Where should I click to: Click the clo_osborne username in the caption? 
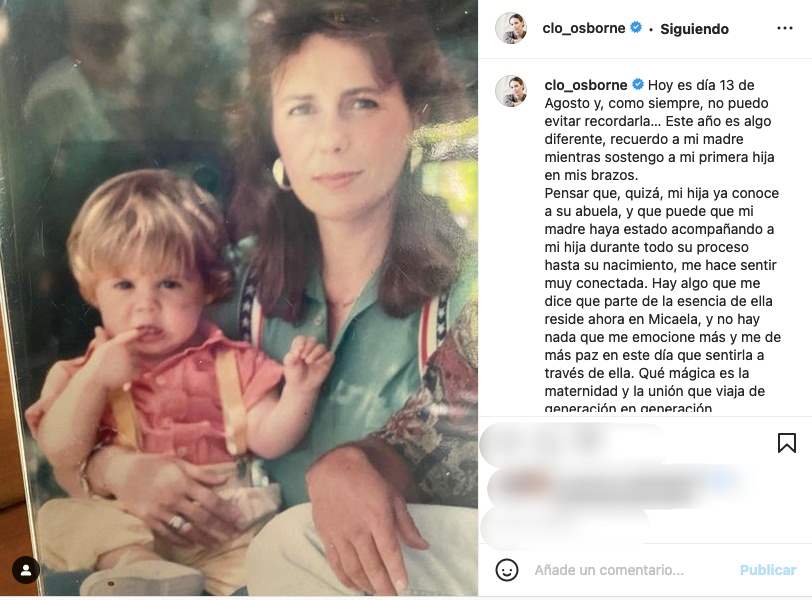pos(586,85)
